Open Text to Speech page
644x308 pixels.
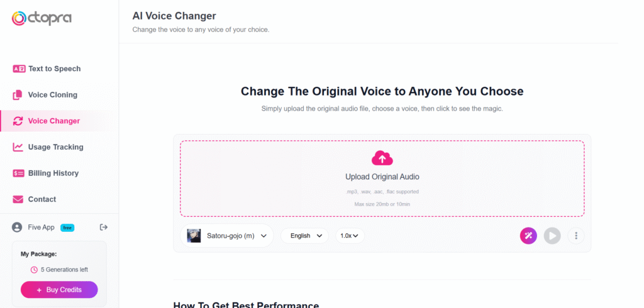pos(47,69)
